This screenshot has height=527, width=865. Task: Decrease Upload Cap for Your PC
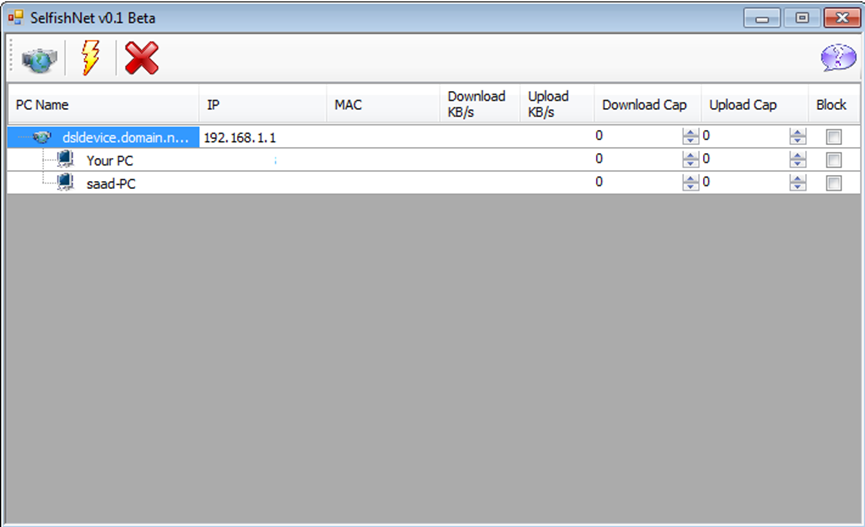(797, 164)
